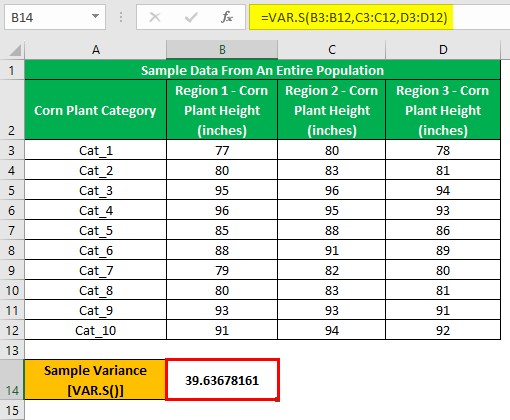The image size is (510, 420).
Task: Select the Cat_3 cell
Action: tap(95, 190)
